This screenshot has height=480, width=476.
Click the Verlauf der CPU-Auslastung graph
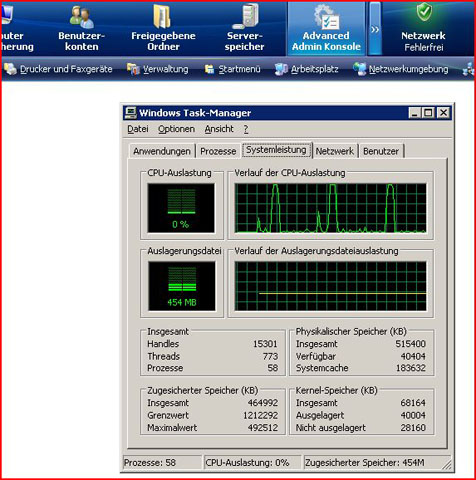coord(331,208)
